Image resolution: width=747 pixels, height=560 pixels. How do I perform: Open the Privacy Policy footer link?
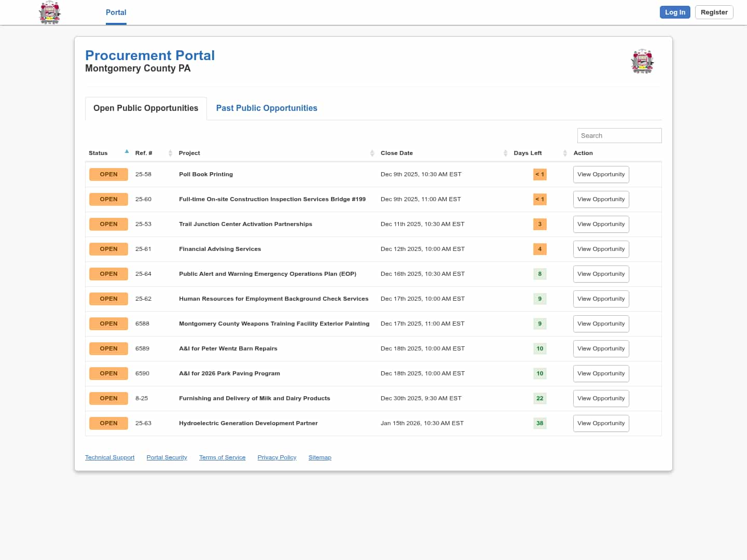276,457
